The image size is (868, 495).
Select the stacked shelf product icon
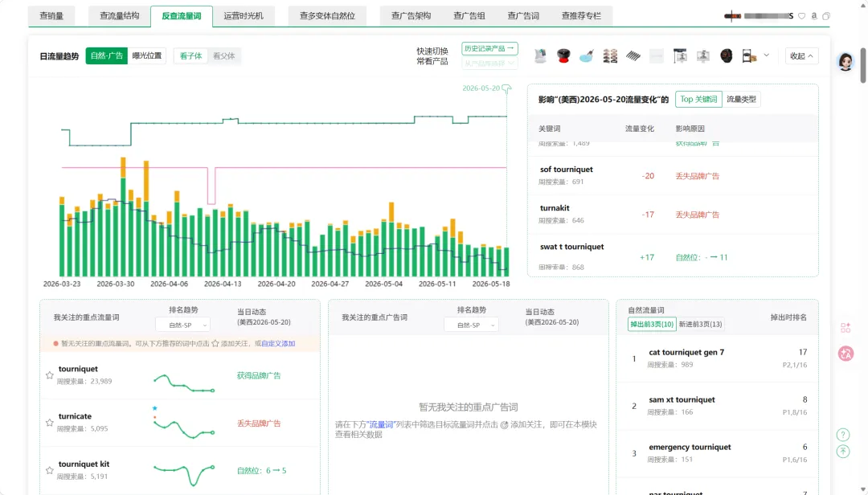tap(610, 56)
